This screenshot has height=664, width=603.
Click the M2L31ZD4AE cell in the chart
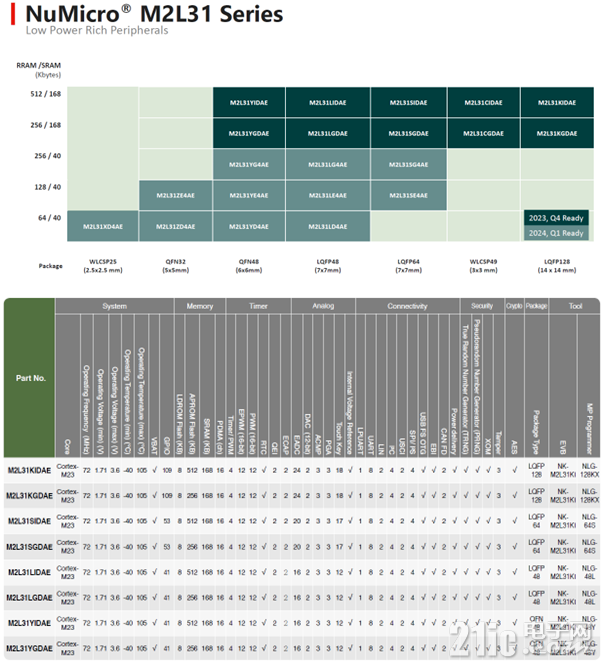click(x=176, y=227)
